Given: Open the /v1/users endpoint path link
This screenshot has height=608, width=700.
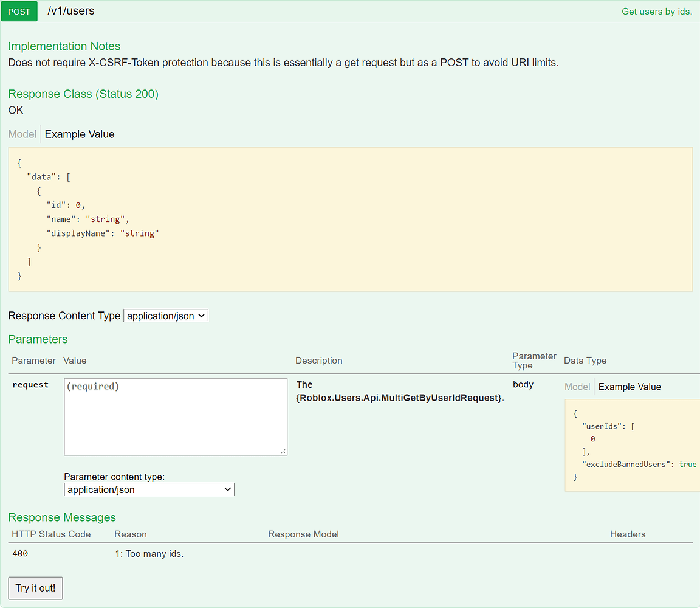Looking at the screenshot, I should (71, 11).
